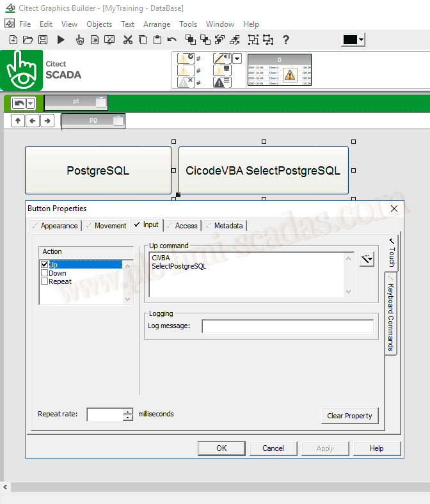Save the page using the Save icon
This screenshot has height=504, width=430.
coord(43,40)
